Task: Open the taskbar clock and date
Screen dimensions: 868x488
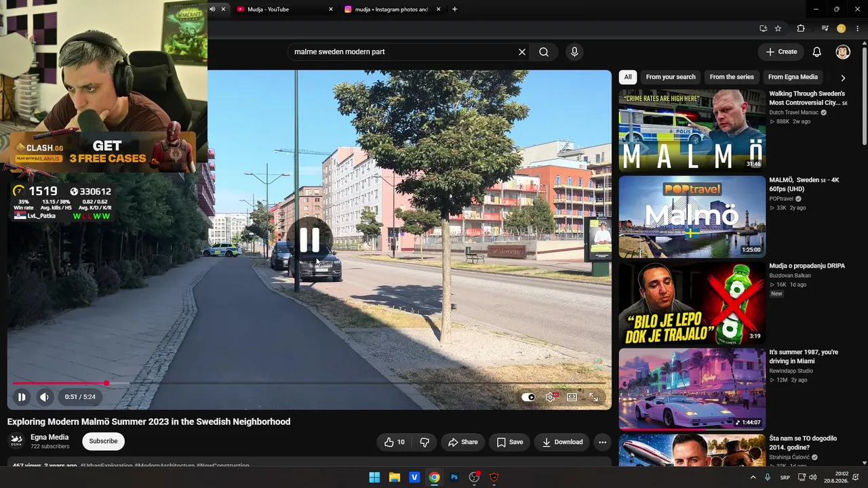Action: click(836, 478)
